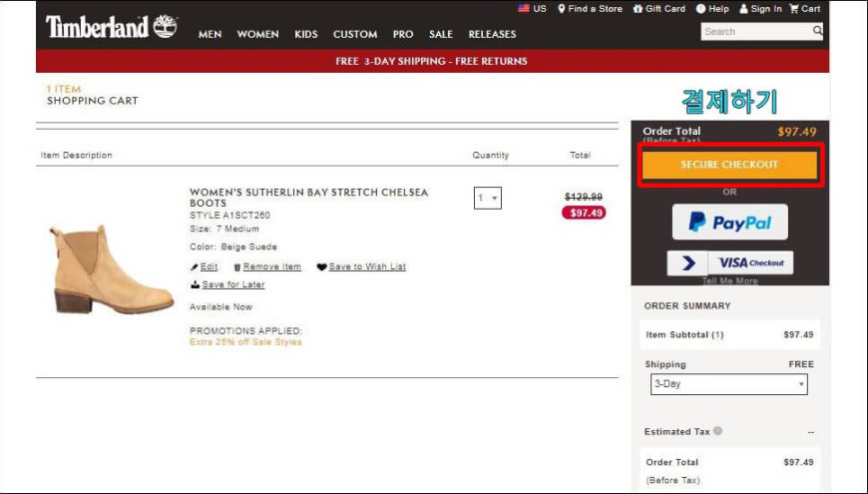
Task: Click the US flag country selector
Action: (532, 9)
